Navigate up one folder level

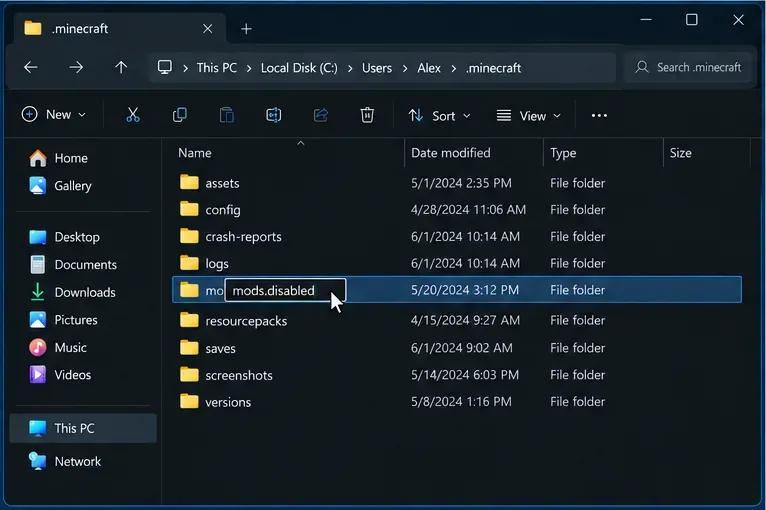[121, 67]
